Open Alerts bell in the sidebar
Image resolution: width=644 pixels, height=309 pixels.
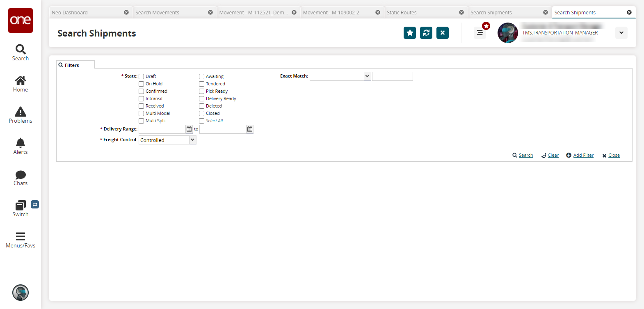pyautogui.click(x=21, y=146)
